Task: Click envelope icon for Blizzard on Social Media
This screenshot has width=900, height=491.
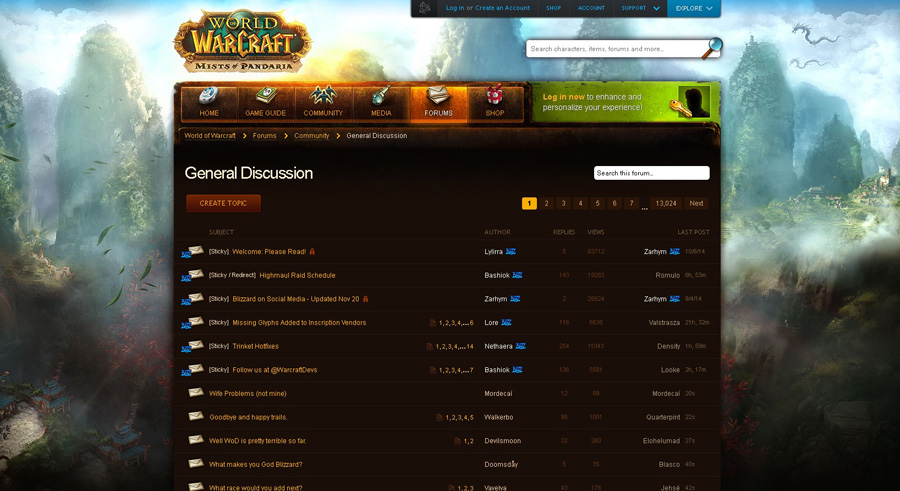Action: (196, 297)
